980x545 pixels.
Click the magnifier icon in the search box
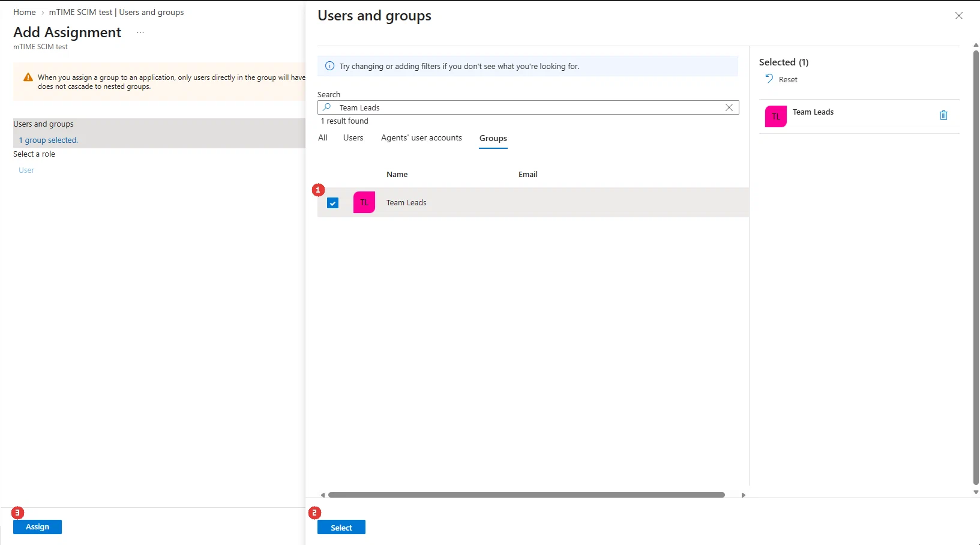(326, 107)
